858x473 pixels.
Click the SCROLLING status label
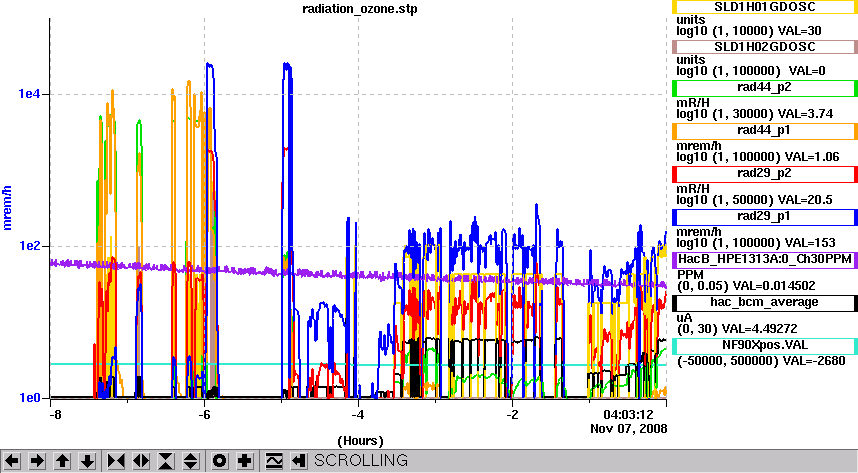(361, 460)
